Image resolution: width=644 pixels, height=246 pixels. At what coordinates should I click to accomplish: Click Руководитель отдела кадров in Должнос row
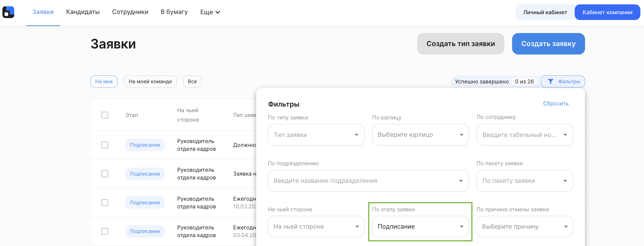click(x=196, y=145)
